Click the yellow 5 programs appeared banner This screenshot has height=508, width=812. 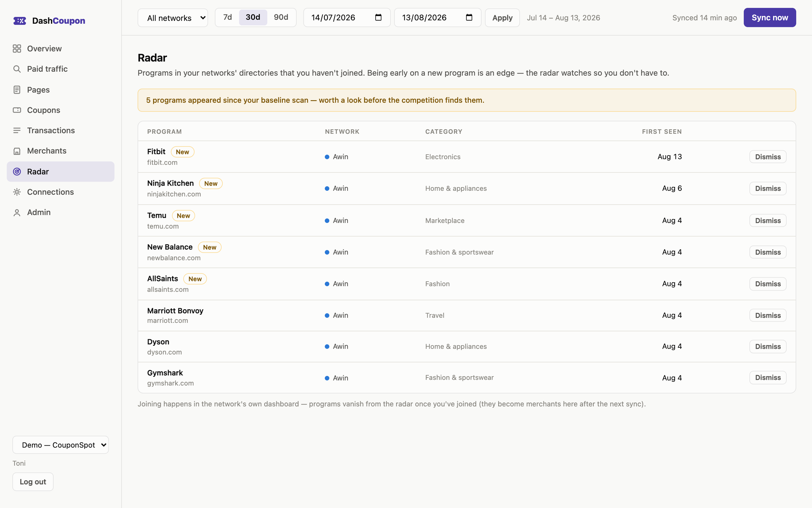(x=466, y=100)
